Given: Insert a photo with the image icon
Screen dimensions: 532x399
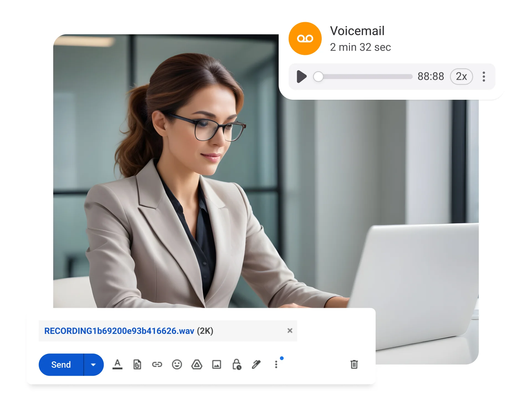Looking at the screenshot, I should 217,364.
